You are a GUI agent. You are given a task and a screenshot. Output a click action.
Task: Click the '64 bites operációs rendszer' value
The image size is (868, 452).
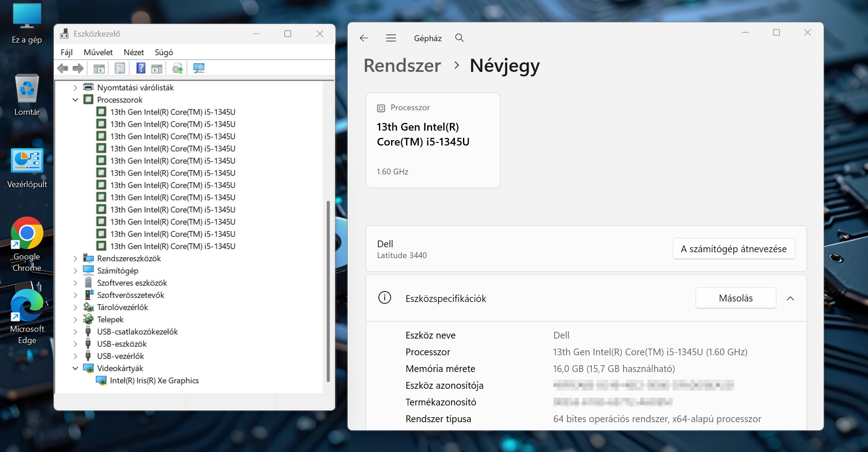click(657, 419)
